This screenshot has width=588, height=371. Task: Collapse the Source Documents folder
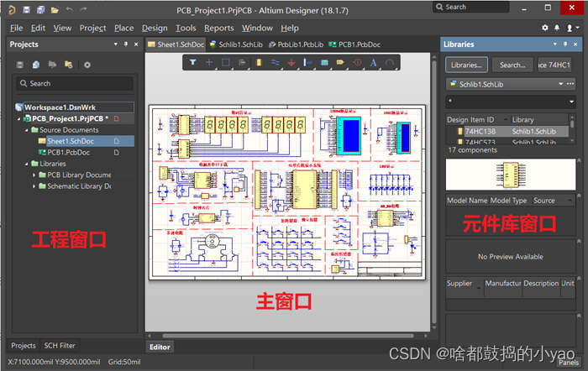[x=26, y=130]
